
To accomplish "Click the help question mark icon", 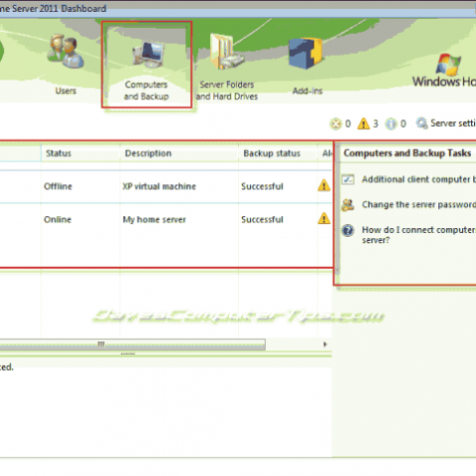I will click(x=348, y=230).
